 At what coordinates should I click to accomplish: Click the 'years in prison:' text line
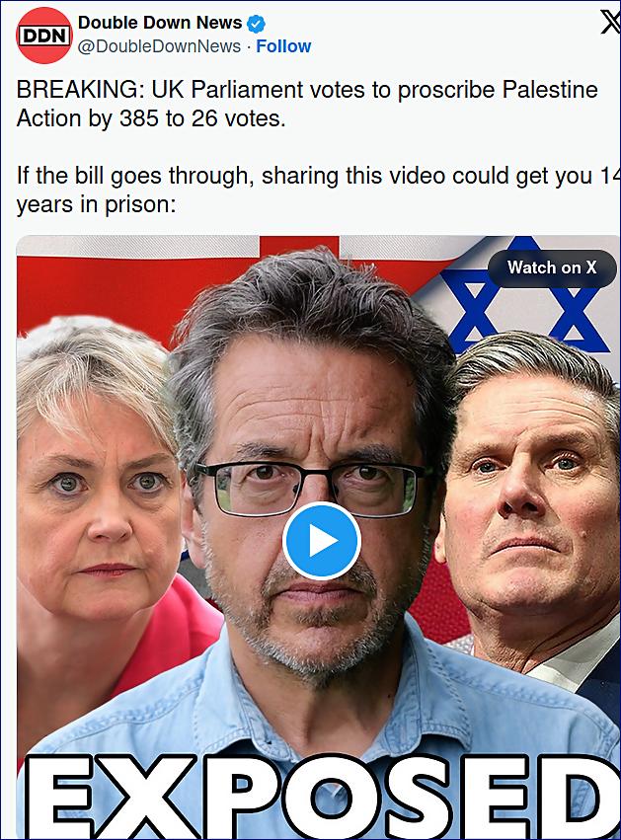(97, 204)
